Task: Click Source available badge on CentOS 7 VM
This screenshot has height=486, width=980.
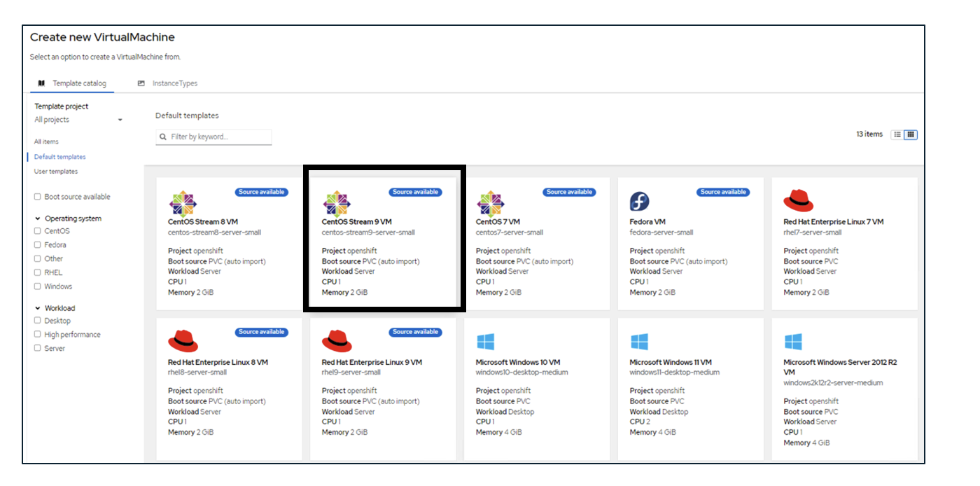Action: [x=570, y=192]
